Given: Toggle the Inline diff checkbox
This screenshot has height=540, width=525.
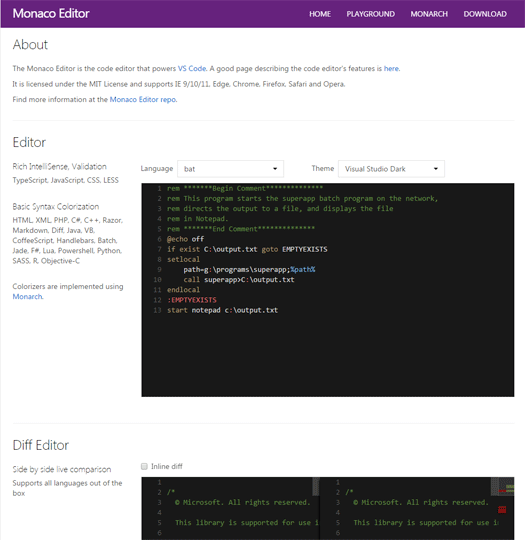Looking at the screenshot, I should click(x=144, y=466).
